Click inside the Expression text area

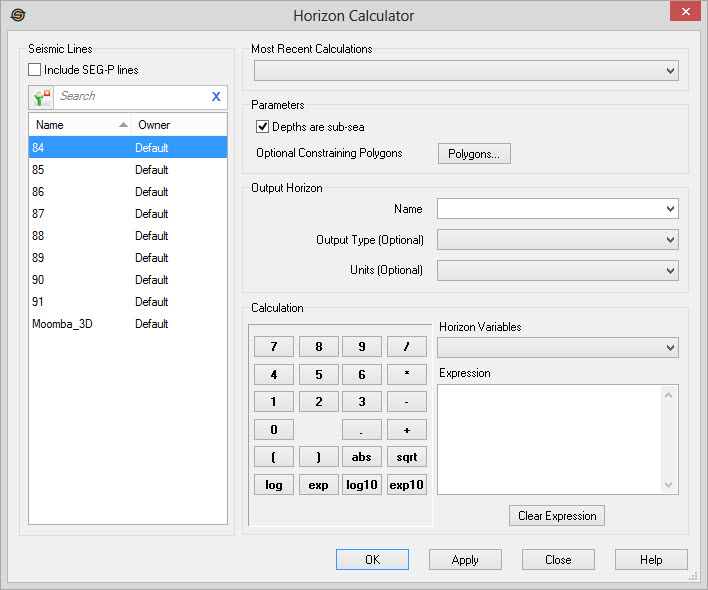[550, 439]
